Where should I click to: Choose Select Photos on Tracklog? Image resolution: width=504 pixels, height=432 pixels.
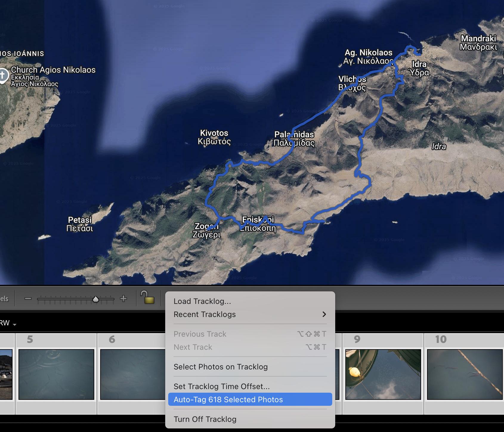220,367
